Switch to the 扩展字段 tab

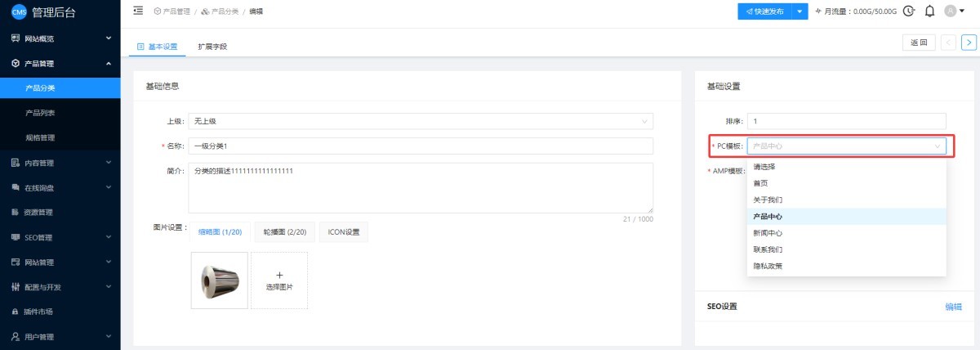click(212, 47)
